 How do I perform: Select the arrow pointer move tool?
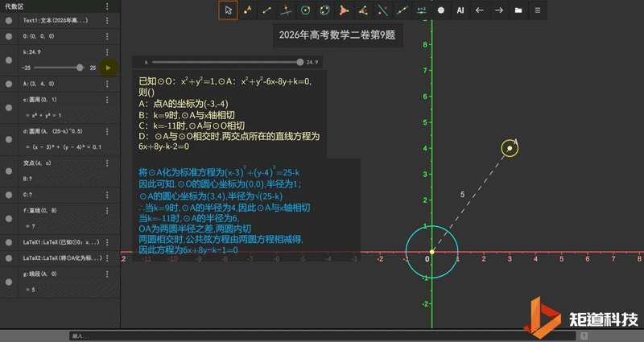click(x=228, y=10)
